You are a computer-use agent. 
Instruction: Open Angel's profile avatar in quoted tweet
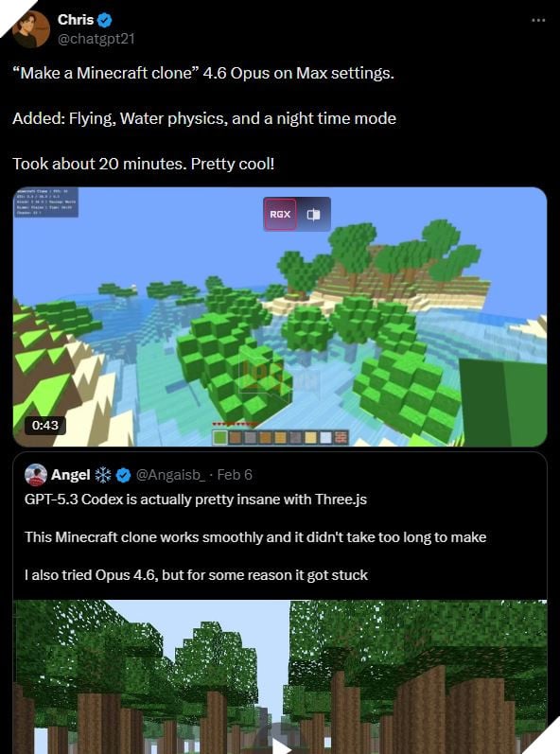(36, 475)
